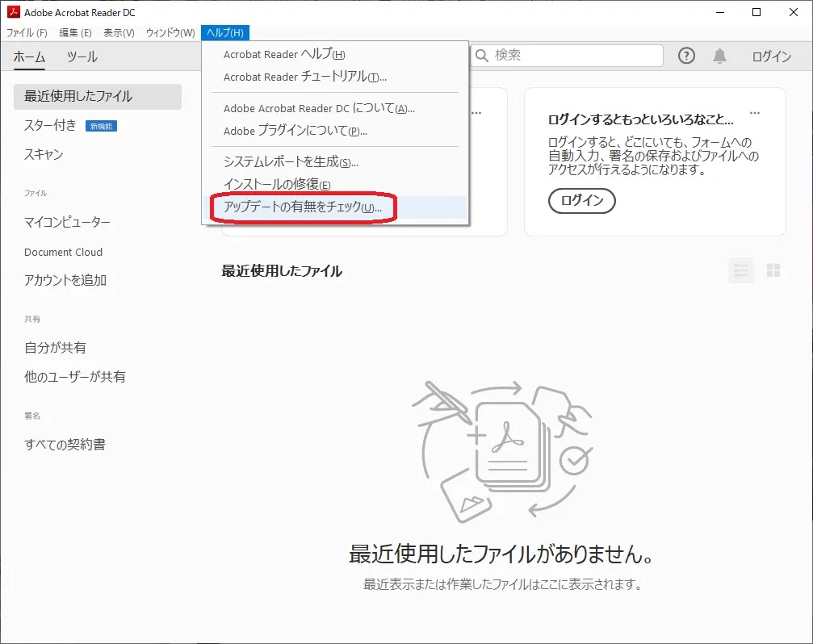Click the ログインするともっといろいろなこと... card title
The image size is (813, 644).
[641, 119]
